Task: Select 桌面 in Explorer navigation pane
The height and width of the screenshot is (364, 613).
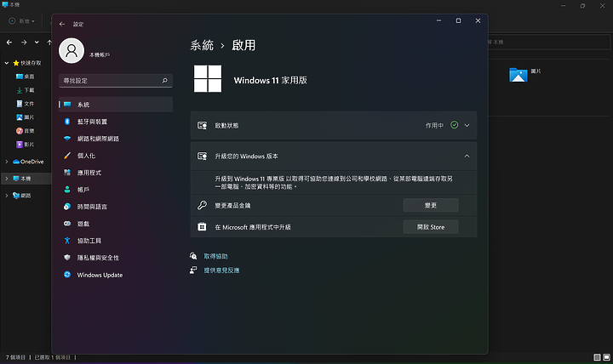Action: pos(26,77)
